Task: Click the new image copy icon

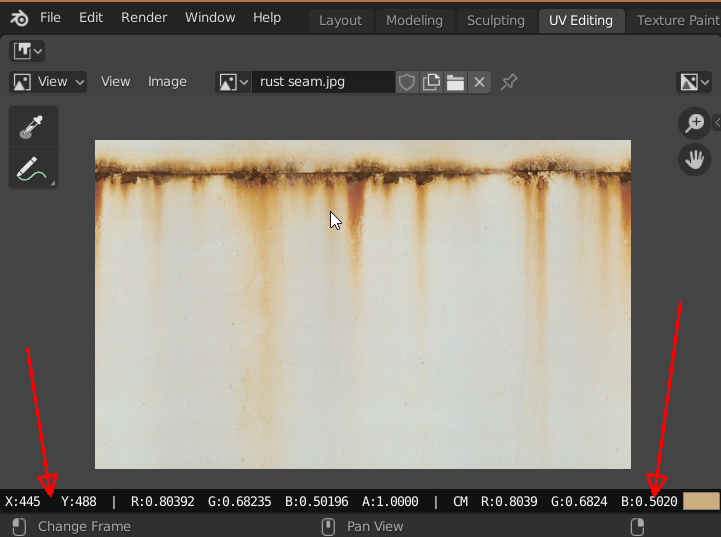Action: point(431,82)
